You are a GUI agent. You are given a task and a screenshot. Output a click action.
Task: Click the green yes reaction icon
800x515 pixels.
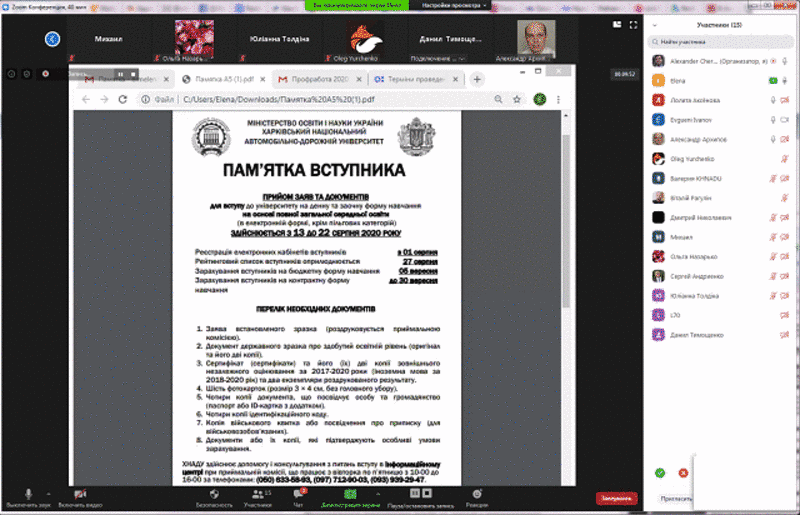click(x=660, y=473)
